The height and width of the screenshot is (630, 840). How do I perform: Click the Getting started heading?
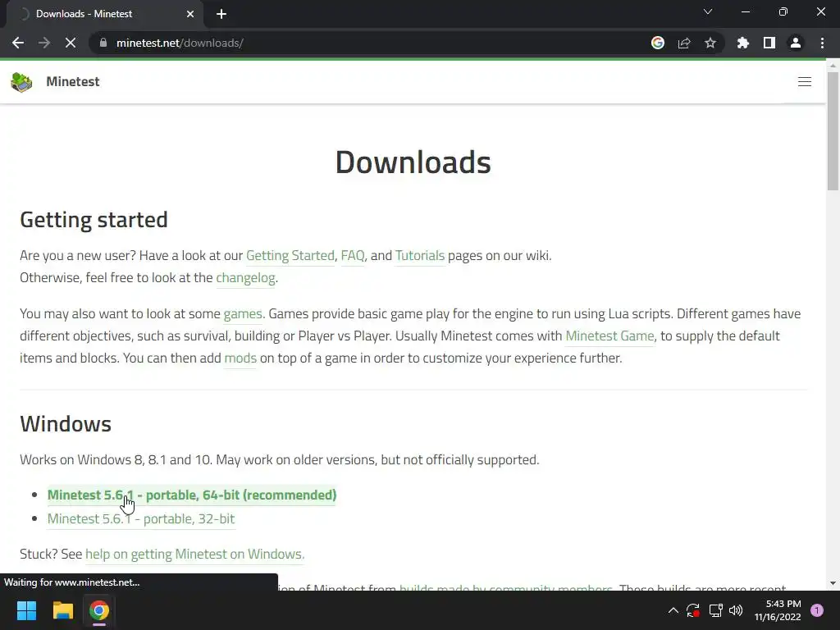[94, 220]
